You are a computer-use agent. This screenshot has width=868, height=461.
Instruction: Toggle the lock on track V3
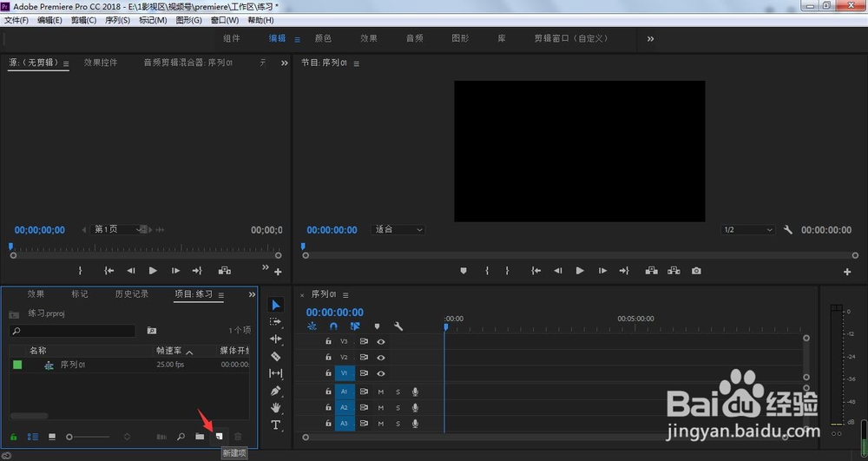[328, 341]
